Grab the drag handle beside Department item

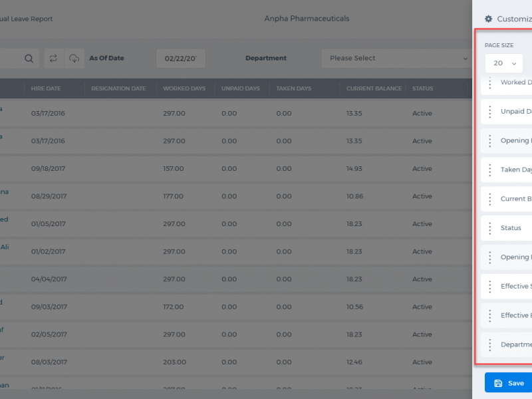490,344
